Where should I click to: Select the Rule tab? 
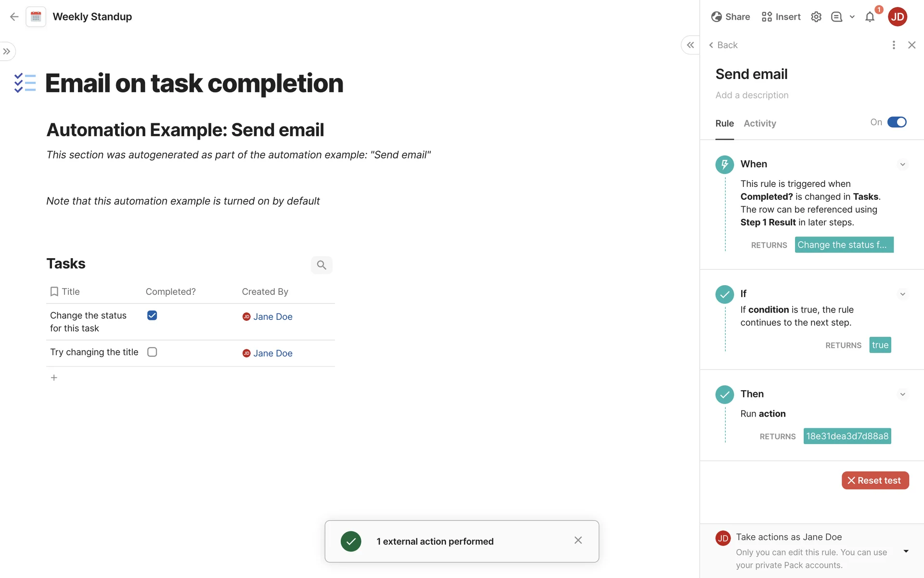tap(724, 123)
